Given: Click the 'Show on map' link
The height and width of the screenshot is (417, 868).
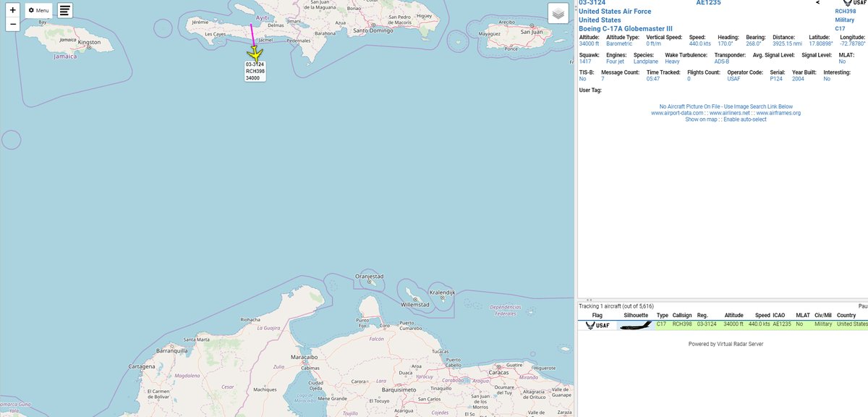Looking at the screenshot, I should coord(701,119).
